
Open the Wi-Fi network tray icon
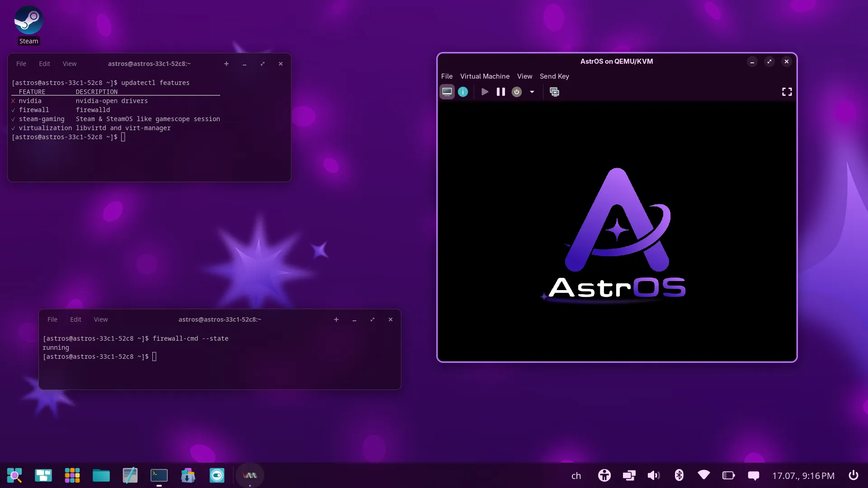pyautogui.click(x=704, y=475)
